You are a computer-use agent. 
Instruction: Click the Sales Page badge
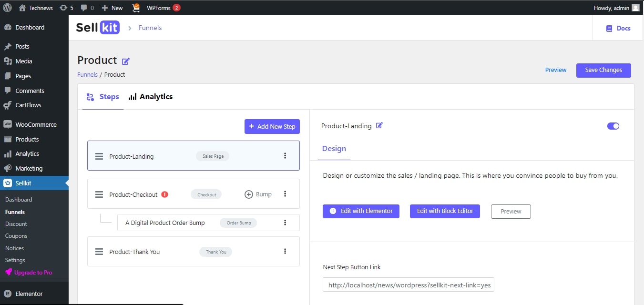213,156
